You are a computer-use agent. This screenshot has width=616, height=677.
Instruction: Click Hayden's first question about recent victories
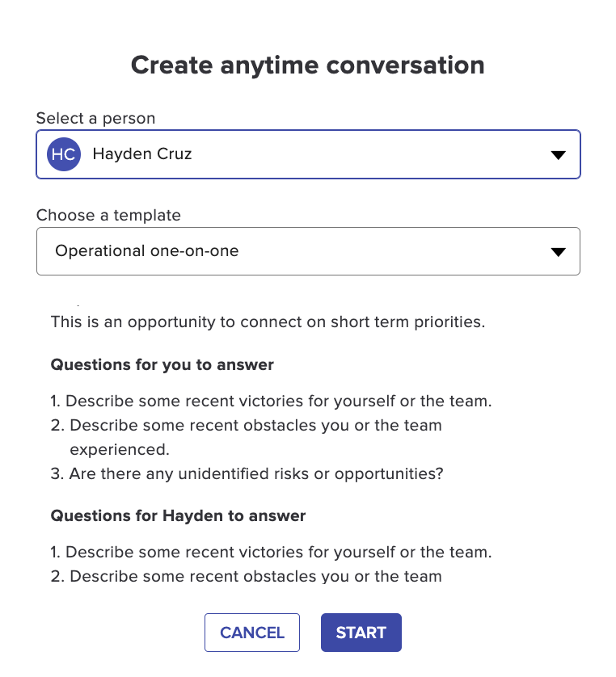click(x=271, y=553)
